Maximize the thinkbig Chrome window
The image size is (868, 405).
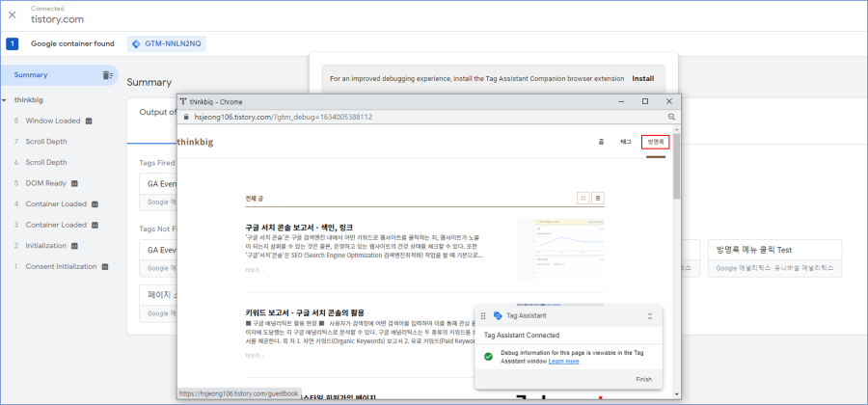(x=645, y=102)
